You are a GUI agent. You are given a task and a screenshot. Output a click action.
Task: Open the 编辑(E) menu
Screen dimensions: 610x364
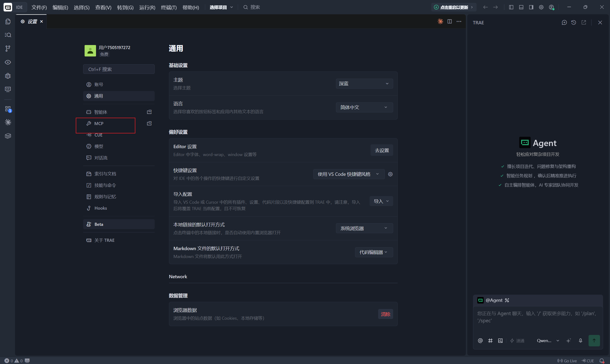pyautogui.click(x=60, y=7)
